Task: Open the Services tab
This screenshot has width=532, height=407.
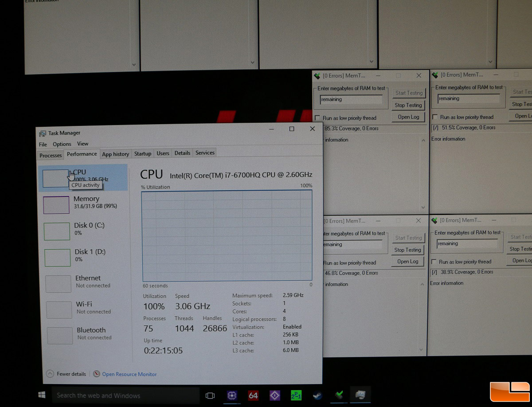Action: tap(205, 153)
